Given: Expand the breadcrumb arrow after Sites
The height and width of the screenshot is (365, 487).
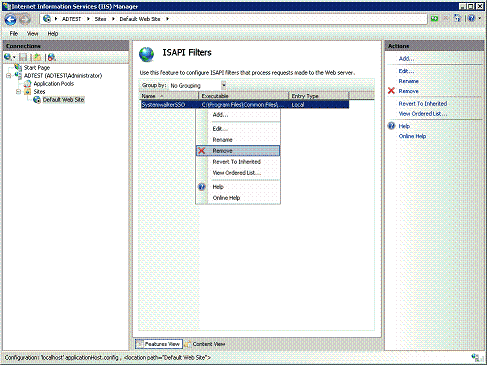Looking at the screenshot, I should 113,19.
